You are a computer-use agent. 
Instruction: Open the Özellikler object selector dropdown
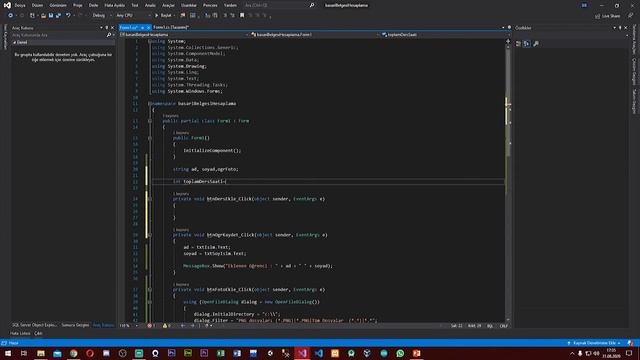click(627, 36)
